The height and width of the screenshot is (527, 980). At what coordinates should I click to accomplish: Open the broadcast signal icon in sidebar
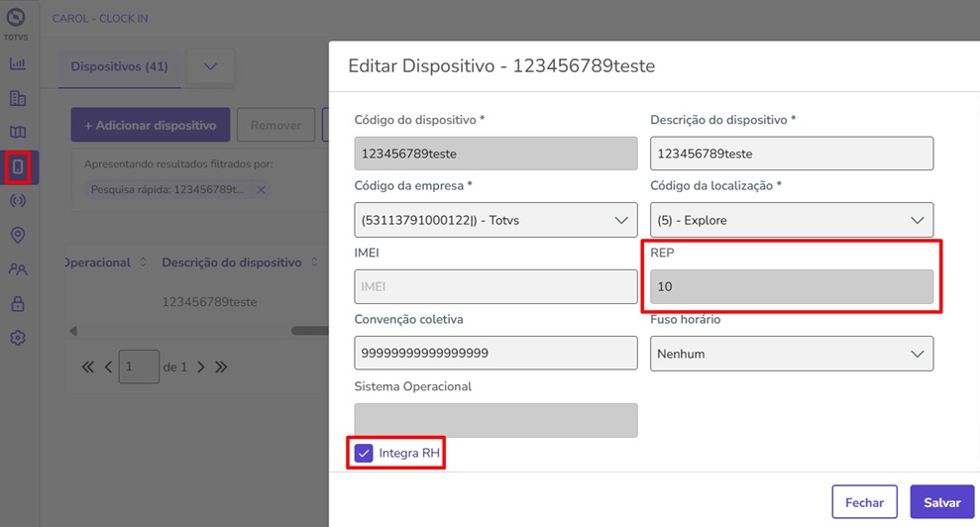coord(18,201)
